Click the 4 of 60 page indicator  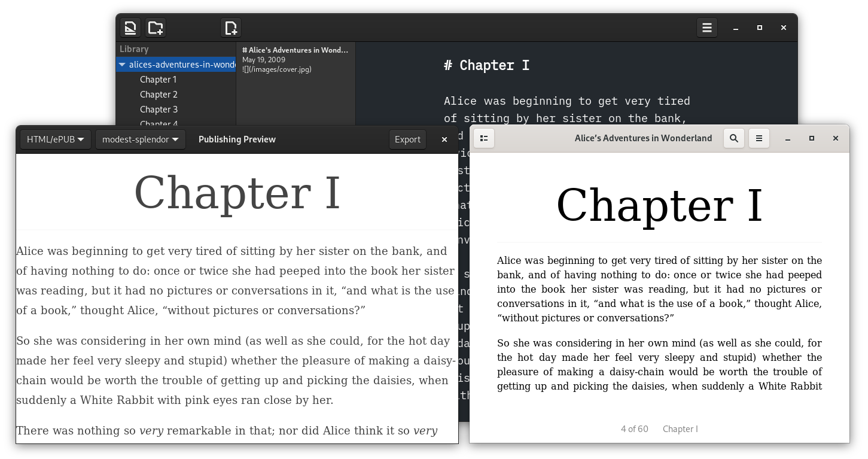tap(634, 428)
